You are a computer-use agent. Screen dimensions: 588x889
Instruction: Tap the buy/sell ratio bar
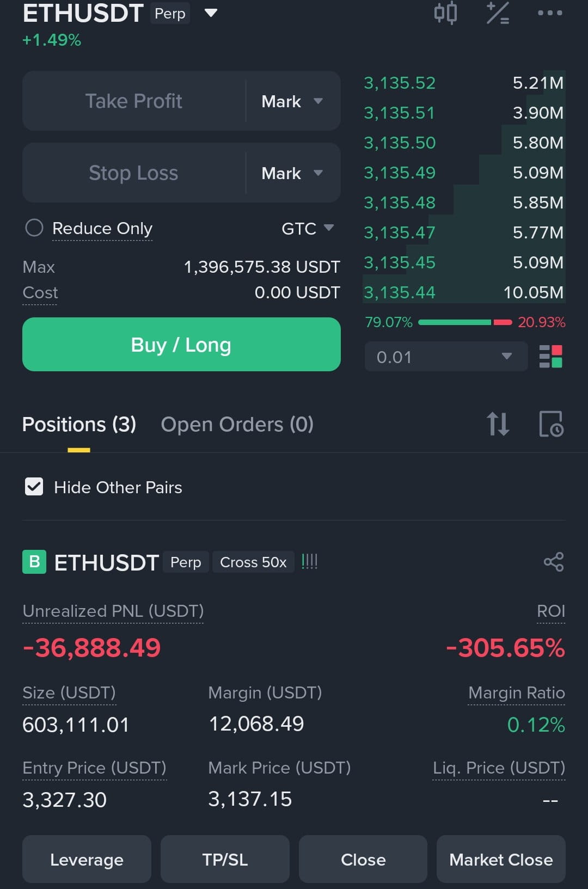pyautogui.click(x=465, y=322)
